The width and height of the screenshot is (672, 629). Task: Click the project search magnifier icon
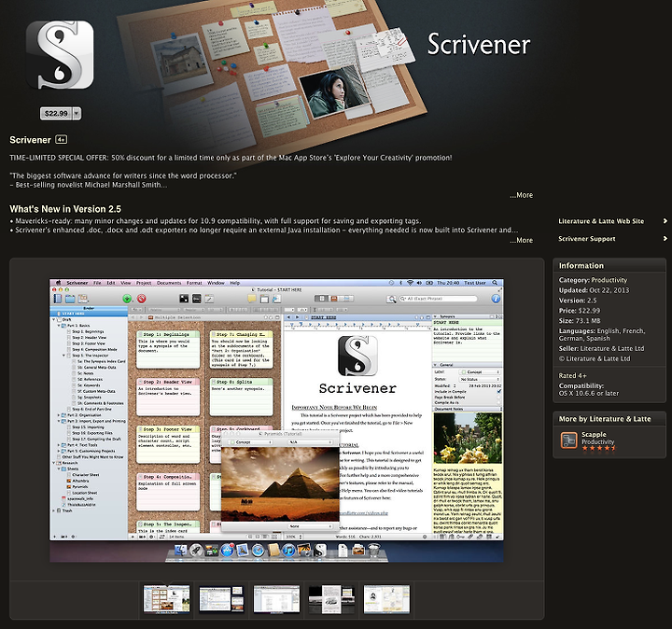pos(391,299)
